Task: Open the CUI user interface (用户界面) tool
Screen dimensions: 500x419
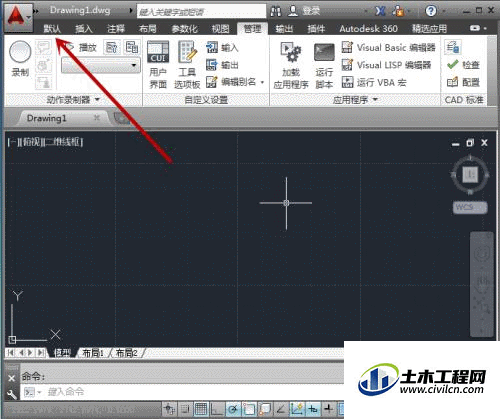Action: pyautogui.click(x=158, y=65)
